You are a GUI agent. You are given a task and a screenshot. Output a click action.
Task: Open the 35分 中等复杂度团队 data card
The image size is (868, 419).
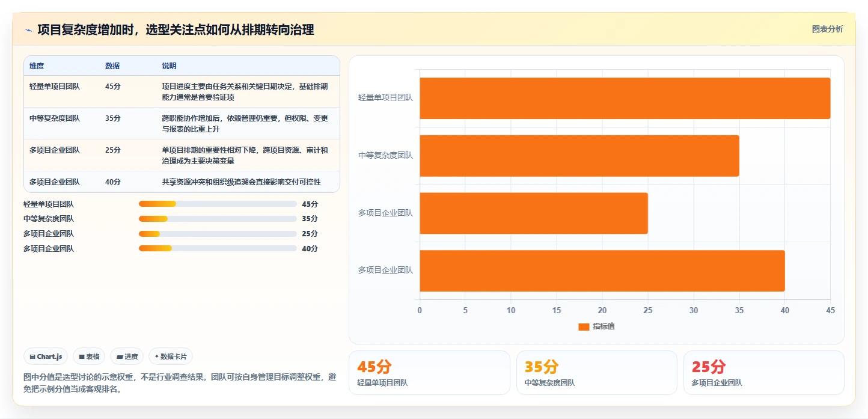[597, 373]
